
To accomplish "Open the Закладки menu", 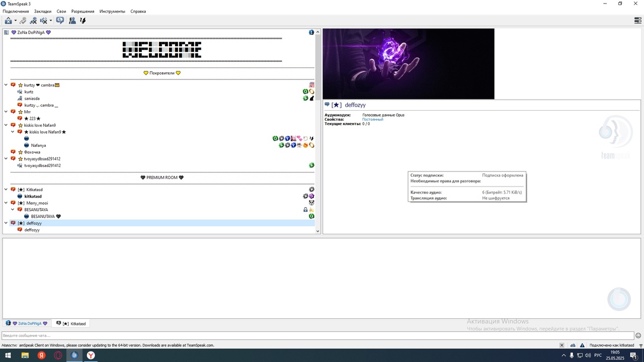I will (x=43, y=11).
